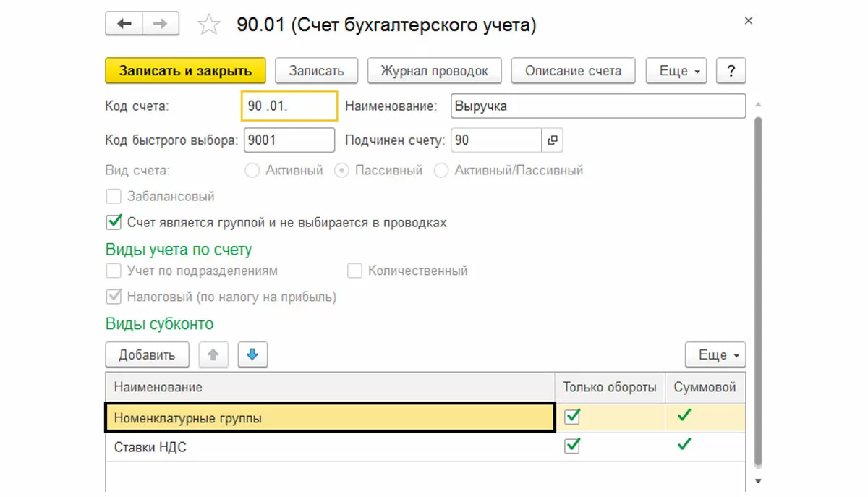Click the Суммовой column header
The height and width of the screenshot is (497, 868).
(705, 387)
